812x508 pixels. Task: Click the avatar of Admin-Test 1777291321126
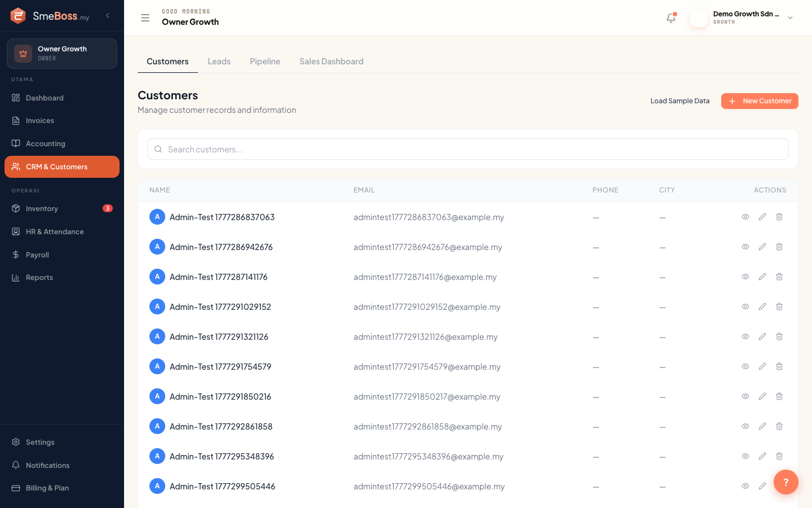[157, 336]
